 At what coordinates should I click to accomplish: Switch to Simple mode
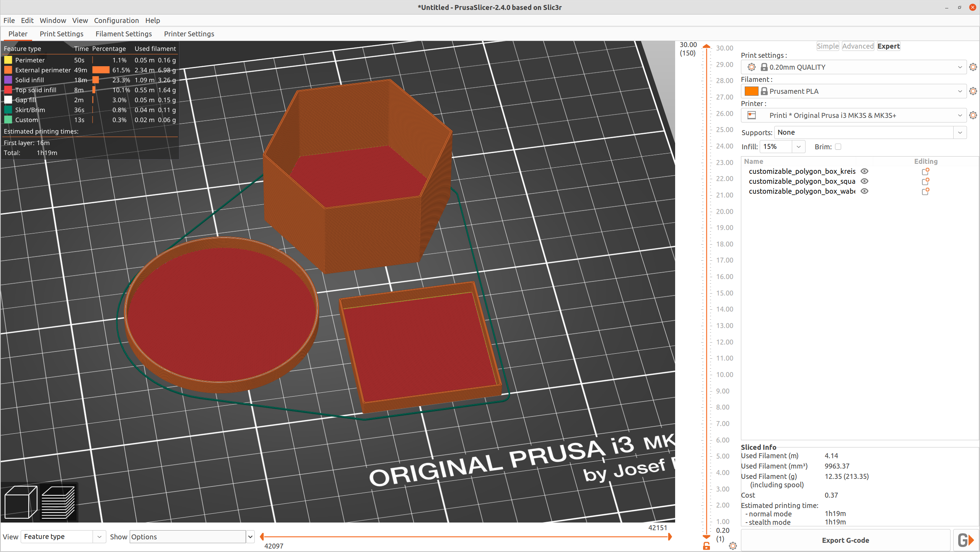827,46
